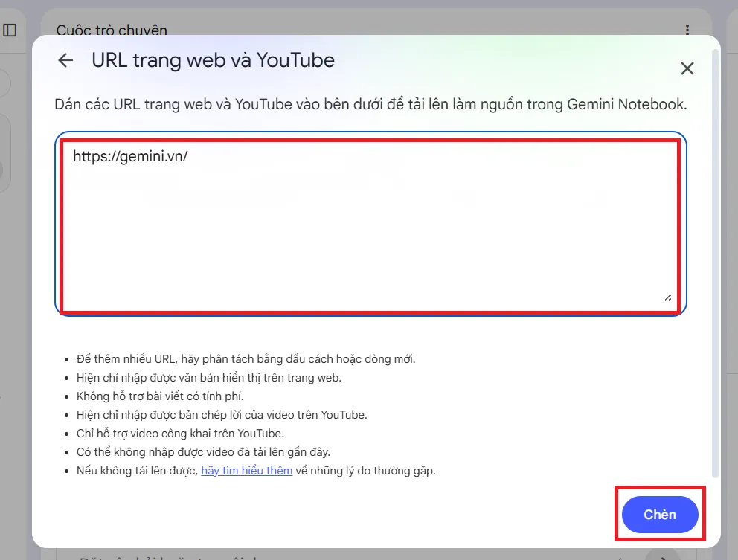The width and height of the screenshot is (738, 560).
Task: Close the URL dialog with the X
Action: 687,68
